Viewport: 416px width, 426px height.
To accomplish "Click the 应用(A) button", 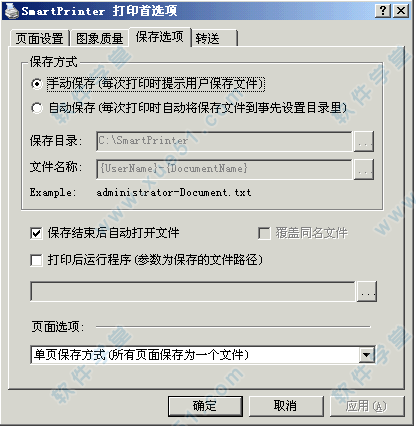I will pyautogui.click(x=367, y=406).
